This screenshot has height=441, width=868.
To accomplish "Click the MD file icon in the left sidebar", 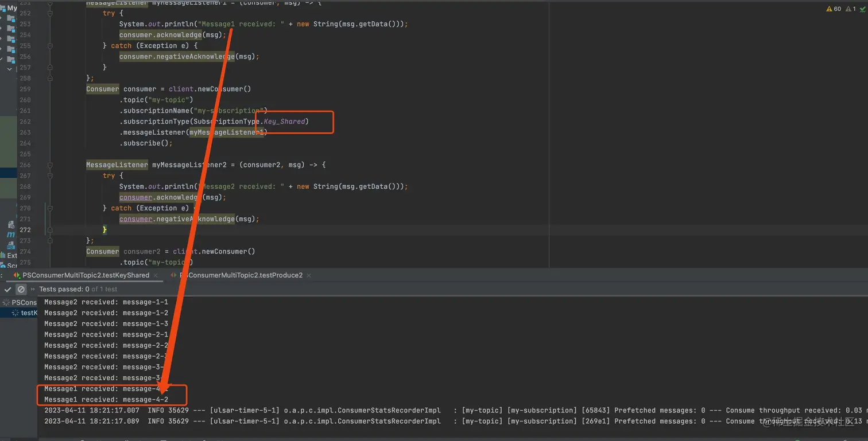I will pos(11,245).
